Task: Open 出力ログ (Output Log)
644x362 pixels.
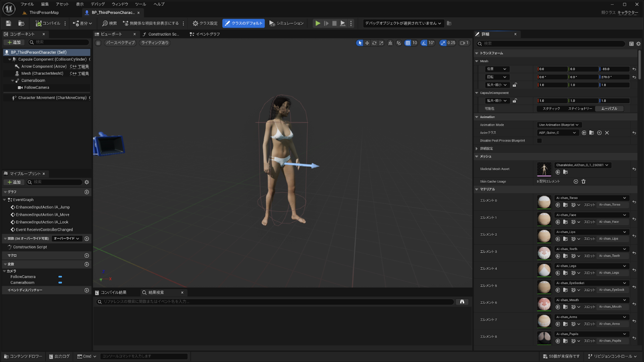Action: point(59,356)
